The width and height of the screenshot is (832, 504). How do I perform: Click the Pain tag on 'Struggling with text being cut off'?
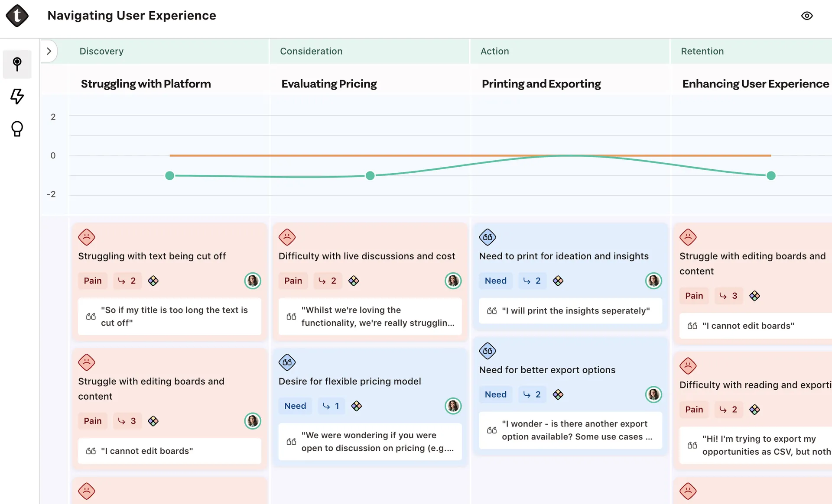[x=93, y=281]
